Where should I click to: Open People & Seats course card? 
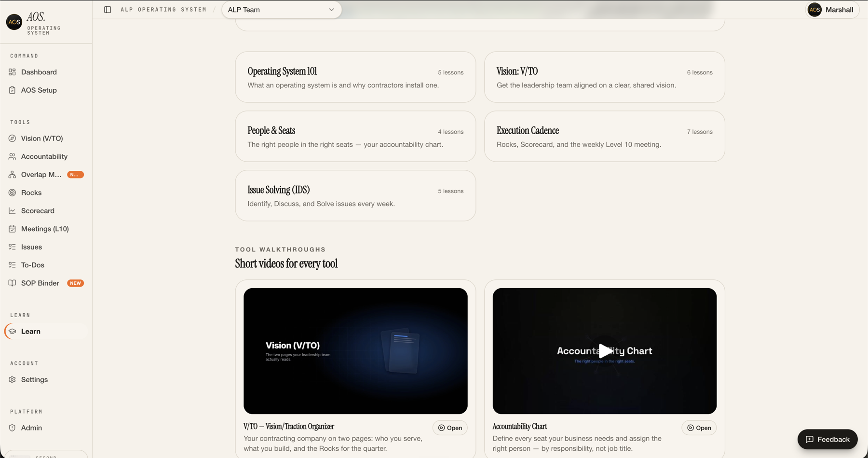click(x=355, y=137)
